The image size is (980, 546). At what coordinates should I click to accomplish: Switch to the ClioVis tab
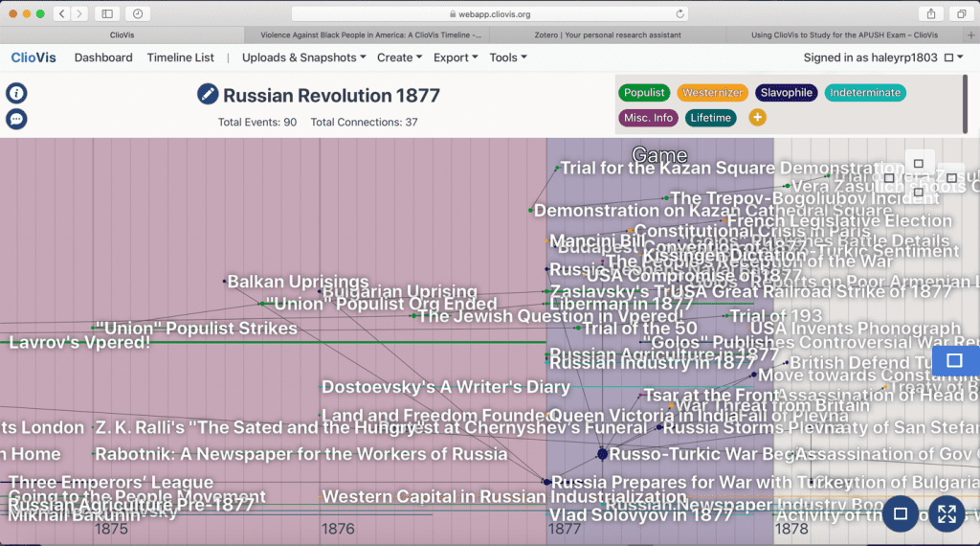click(122, 35)
